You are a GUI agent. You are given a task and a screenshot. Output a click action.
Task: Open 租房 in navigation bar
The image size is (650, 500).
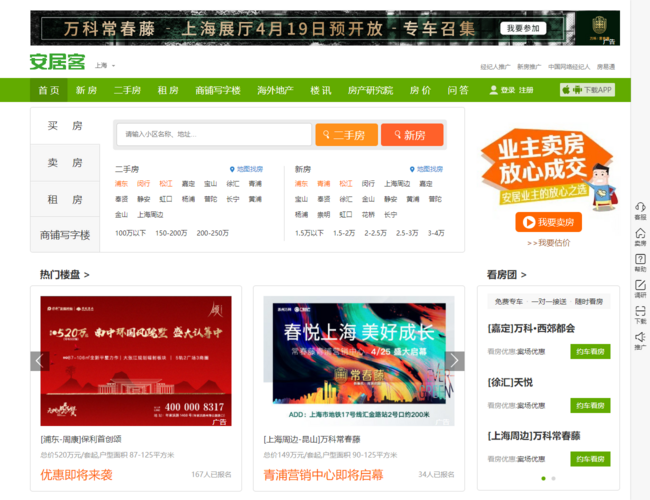[168, 90]
